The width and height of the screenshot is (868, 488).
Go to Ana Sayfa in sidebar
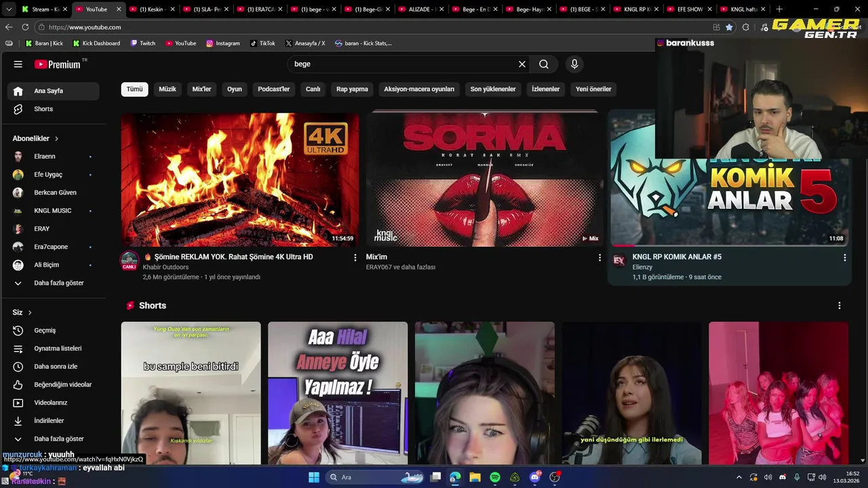pyautogui.click(x=54, y=91)
